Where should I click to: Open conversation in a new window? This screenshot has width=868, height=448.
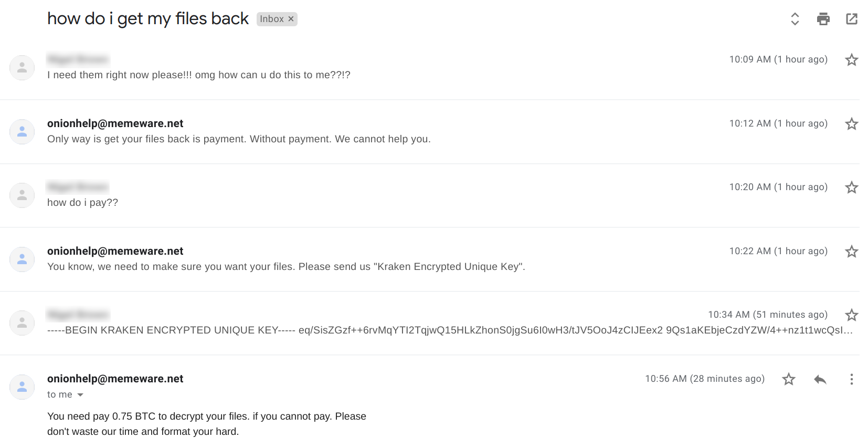(851, 19)
